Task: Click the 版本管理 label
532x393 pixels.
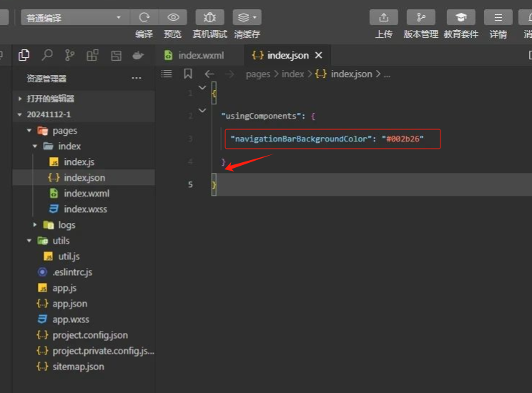Action: click(x=420, y=34)
